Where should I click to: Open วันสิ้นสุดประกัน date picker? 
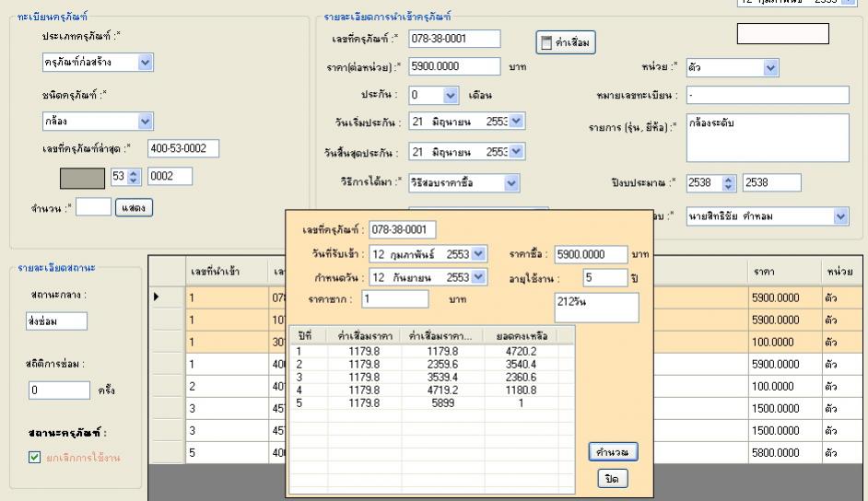(x=515, y=153)
